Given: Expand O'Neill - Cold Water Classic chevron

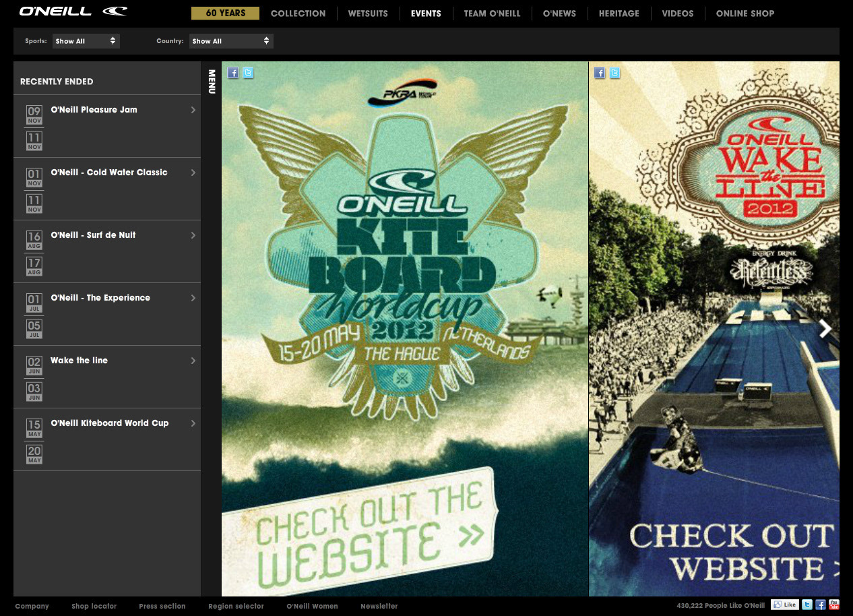Looking at the screenshot, I should [193, 173].
